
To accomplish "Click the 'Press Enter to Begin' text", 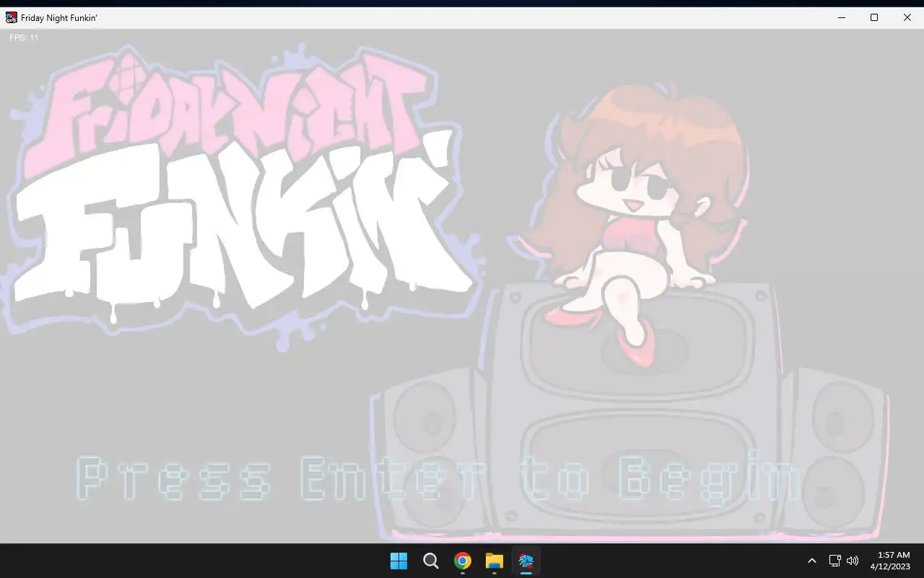I will click(x=439, y=478).
